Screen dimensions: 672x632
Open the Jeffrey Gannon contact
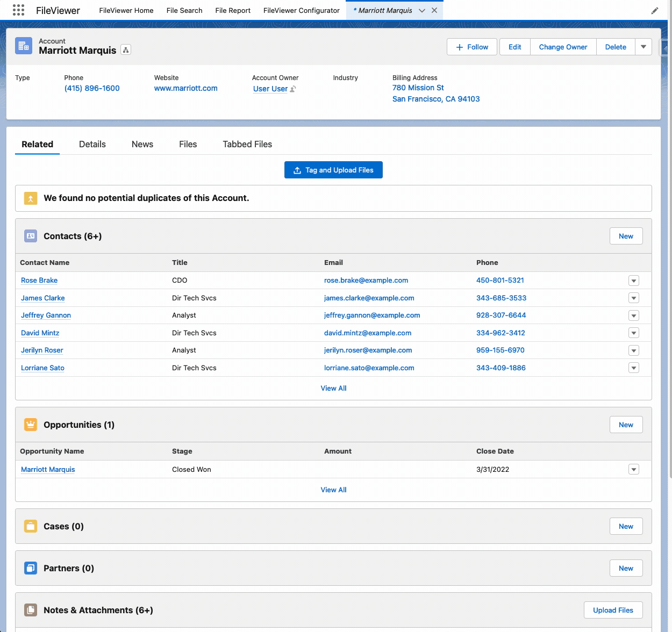46,315
